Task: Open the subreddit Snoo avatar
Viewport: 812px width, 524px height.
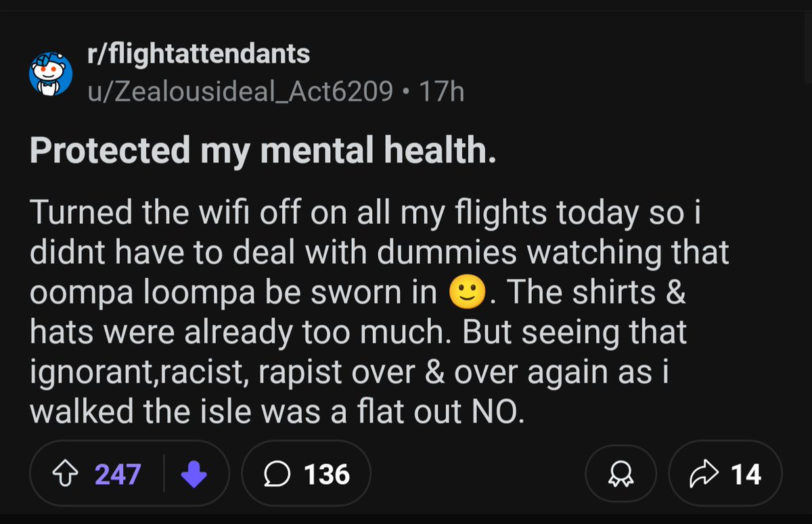Action: (x=50, y=74)
